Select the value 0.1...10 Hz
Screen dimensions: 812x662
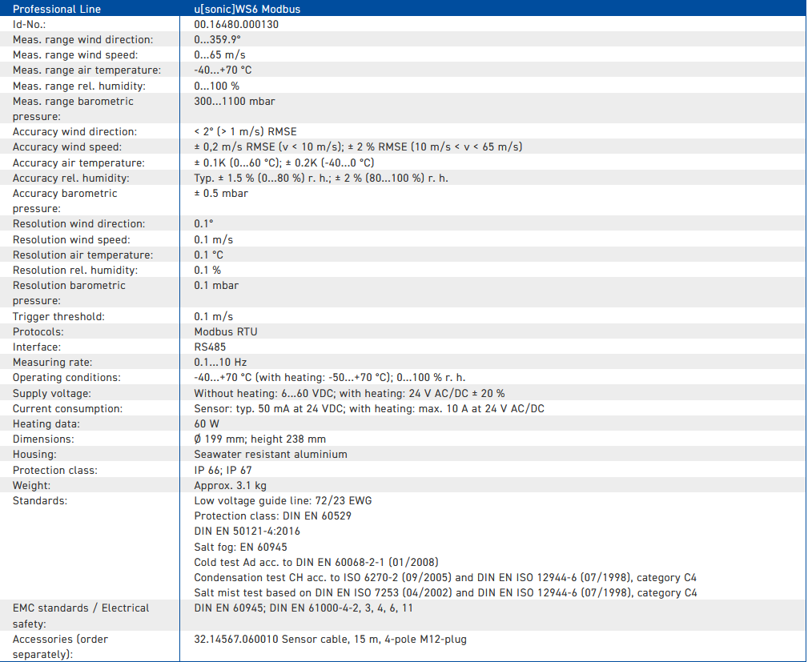click(x=220, y=363)
